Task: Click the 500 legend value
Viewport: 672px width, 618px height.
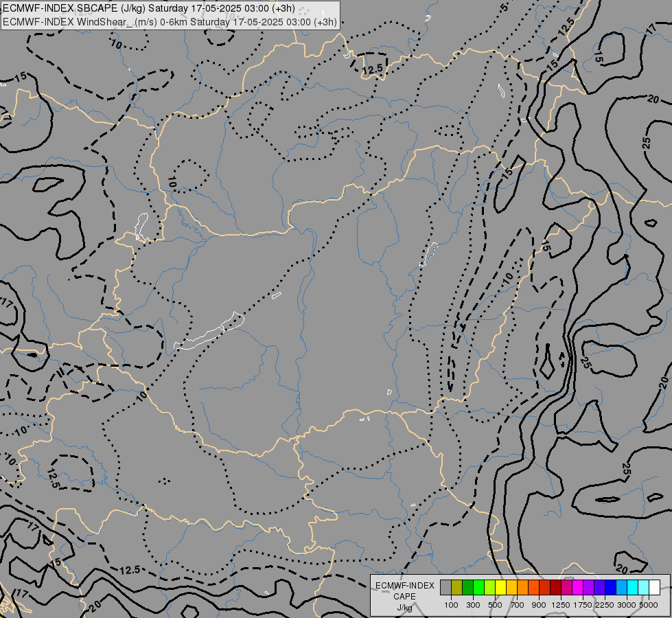Action: tap(495, 605)
